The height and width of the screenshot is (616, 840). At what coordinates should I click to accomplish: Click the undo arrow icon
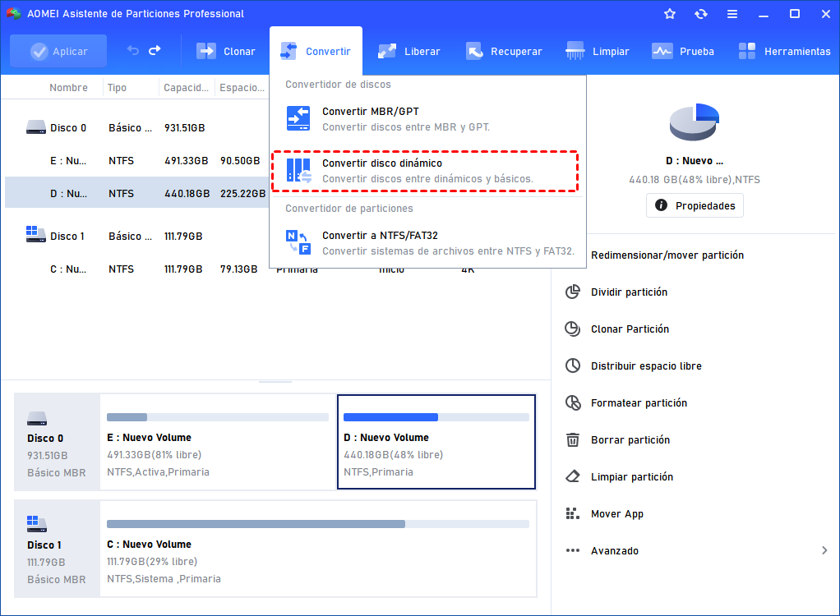133,51
